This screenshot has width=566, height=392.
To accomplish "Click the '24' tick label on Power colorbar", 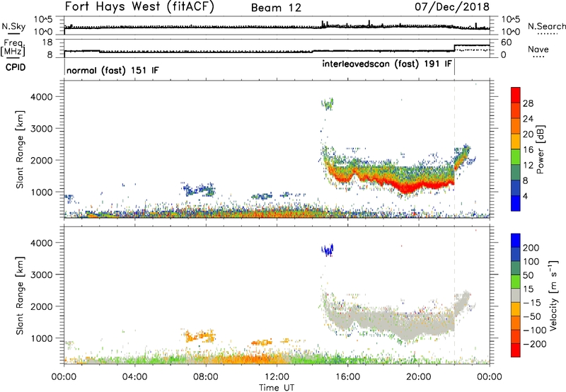I will [x=528, y=119].
